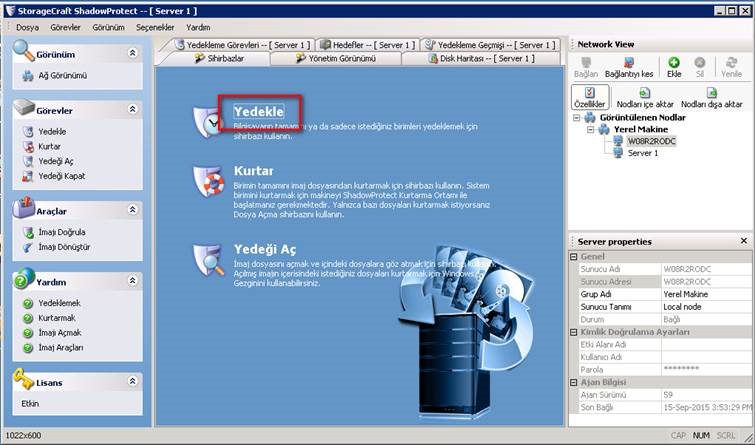The width and height of the screenshot is (755, 445).
Task: Collapse the Görevler sidebar panel
Action: [x=132, y=109]
